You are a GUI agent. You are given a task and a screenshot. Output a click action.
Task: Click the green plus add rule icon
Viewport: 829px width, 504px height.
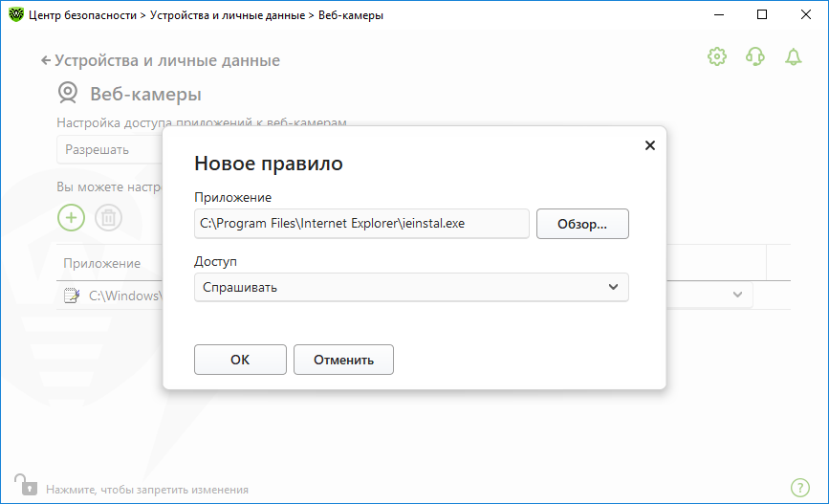pyautogui.click(x=71, y=217)
